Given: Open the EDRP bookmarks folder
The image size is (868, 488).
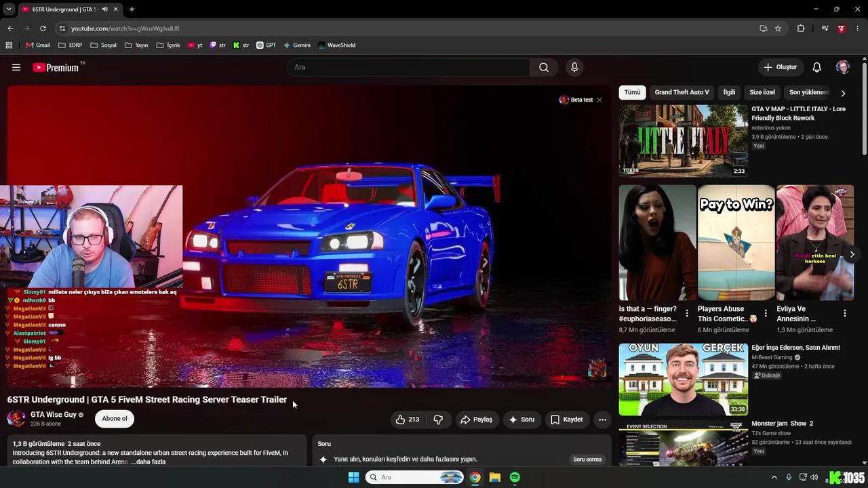Looking at the screenshot, I should pos(71,45).
